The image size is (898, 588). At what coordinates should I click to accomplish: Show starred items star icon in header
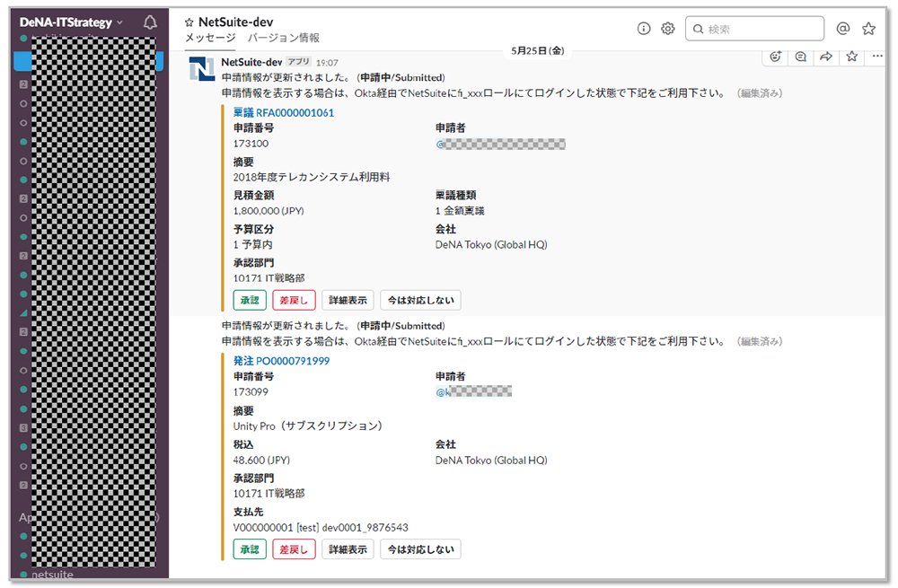pyautogui.click(x=868, y=28)
